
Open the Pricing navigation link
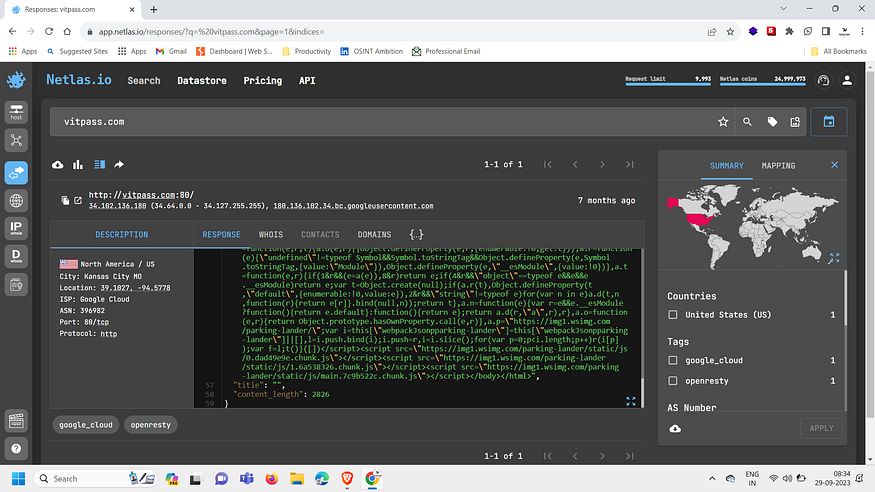tap(263, 80)
